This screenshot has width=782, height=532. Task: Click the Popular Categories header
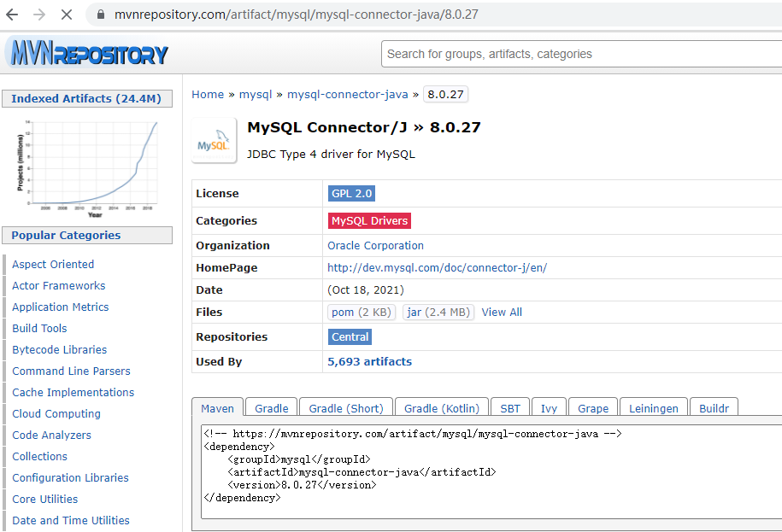(x=87, y=235)
